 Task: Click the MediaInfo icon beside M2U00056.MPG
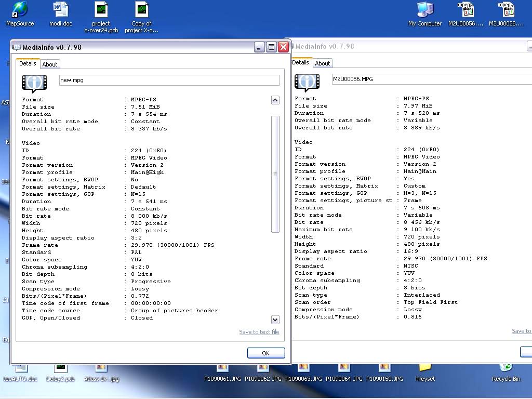click(307, 82)
